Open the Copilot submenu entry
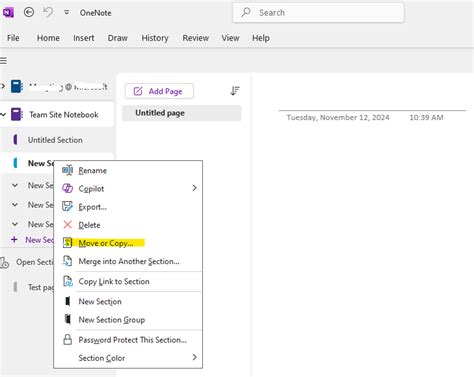 [128, 189]
